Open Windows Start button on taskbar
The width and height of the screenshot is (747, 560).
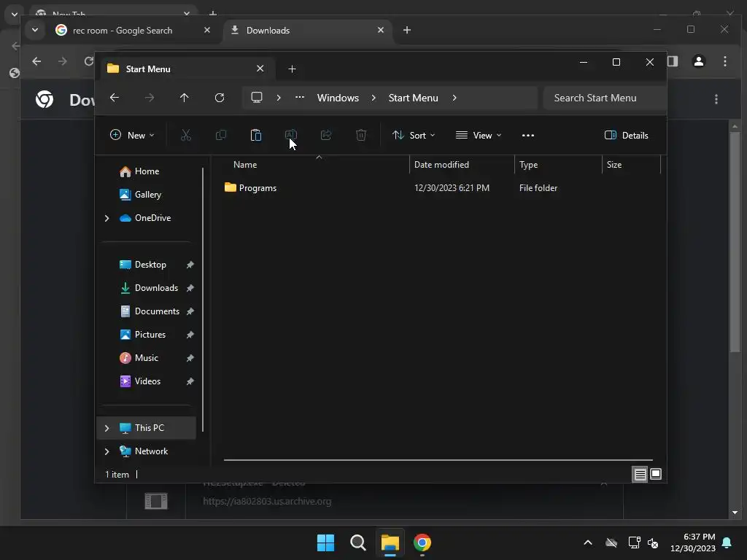click(x=326, y=542)
